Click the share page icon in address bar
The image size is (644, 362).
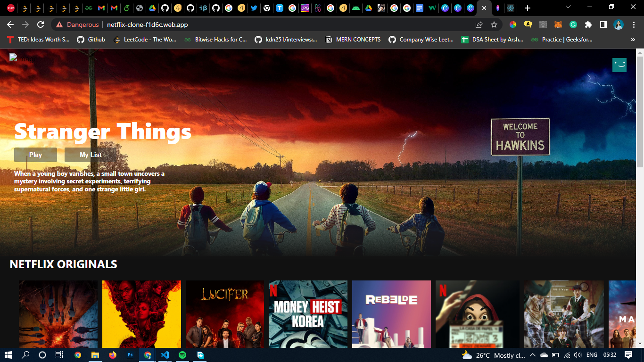point(479,25)
